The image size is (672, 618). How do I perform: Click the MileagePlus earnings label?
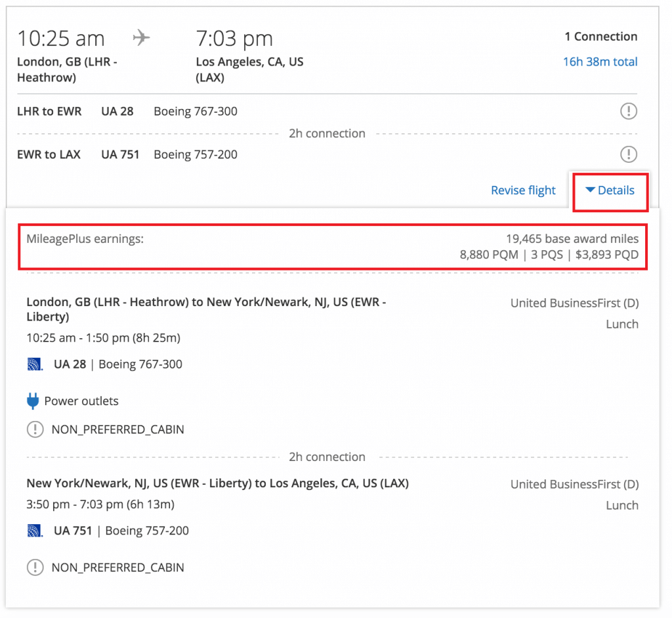pyautogui.click(x=85, y=239)
